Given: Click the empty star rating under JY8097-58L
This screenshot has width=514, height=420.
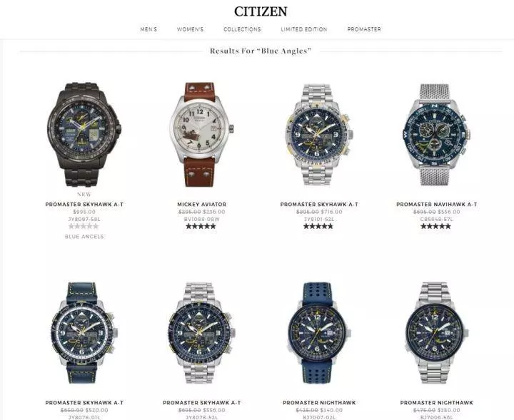Looking at the screenshot, I should click(84, 226).
